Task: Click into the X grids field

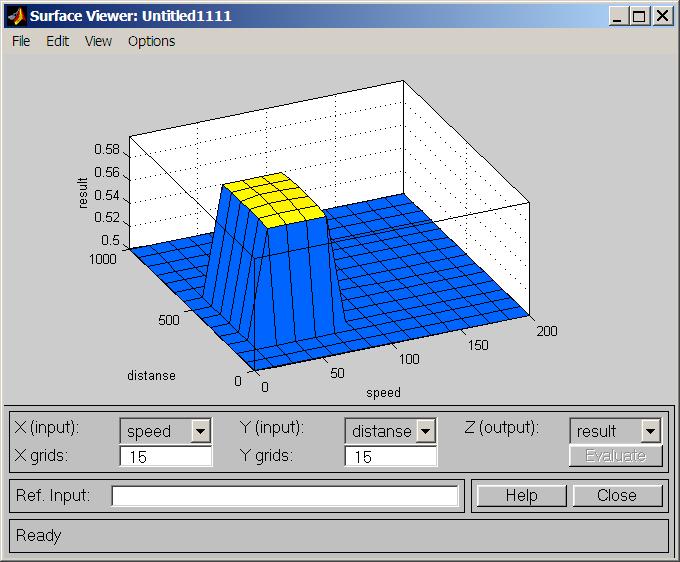Action: (165, 456)
